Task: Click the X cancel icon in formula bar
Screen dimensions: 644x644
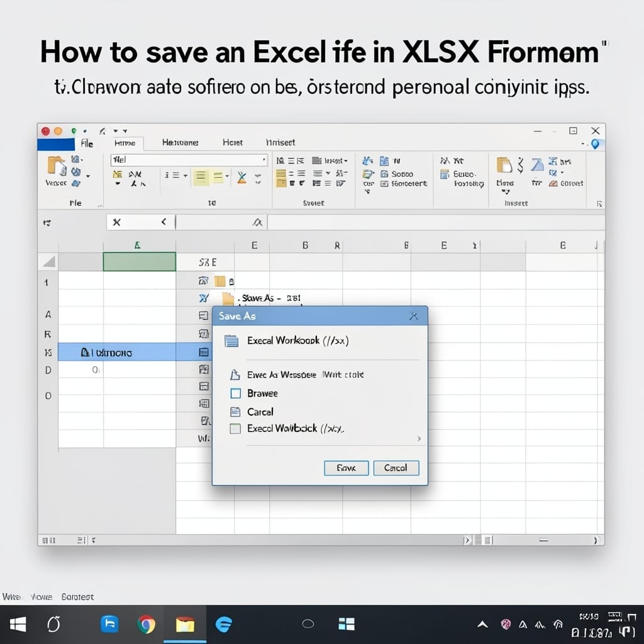Action: 116,222
